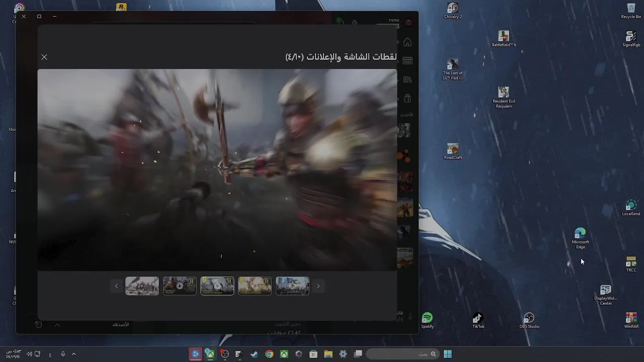
Task: Click the taskbar search box
Action: 402,354
